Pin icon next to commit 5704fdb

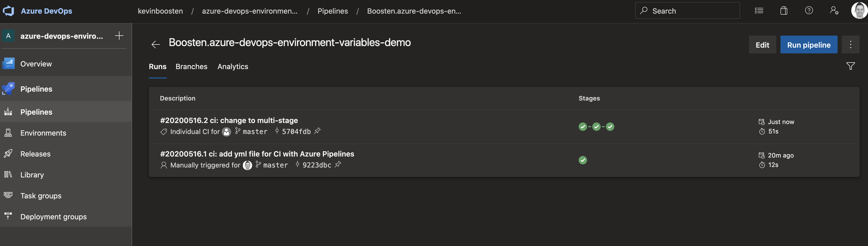317,131
